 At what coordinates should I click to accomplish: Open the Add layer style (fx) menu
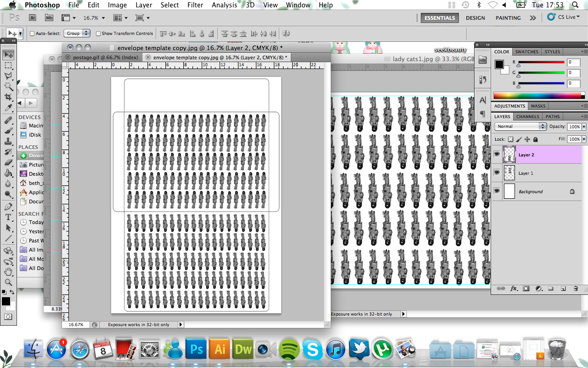[x=513, y=288]
